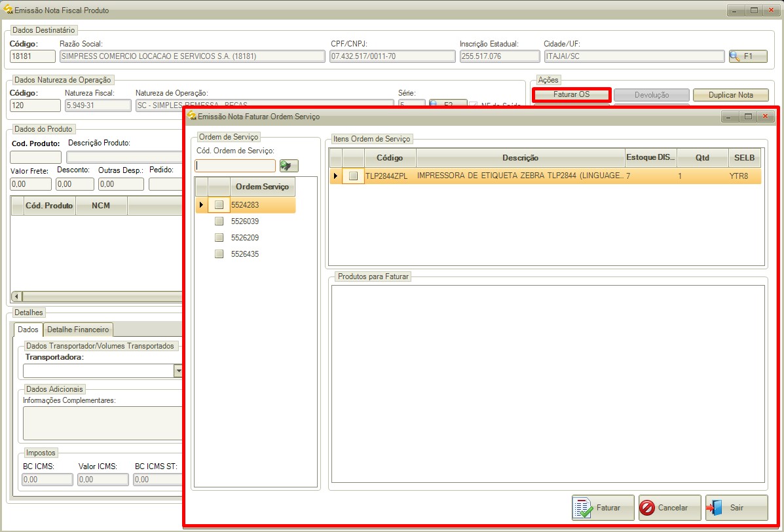Click the Ordem Serviço column header
The width and height of the screenshot is (784, 532).
click(263, 187)
